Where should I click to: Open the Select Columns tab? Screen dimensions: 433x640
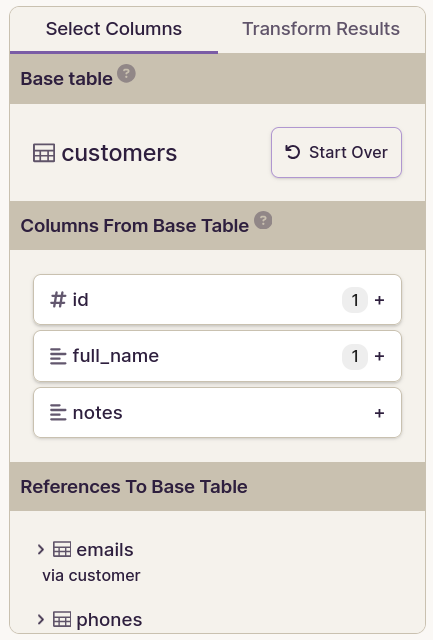(x=114, y=29)
